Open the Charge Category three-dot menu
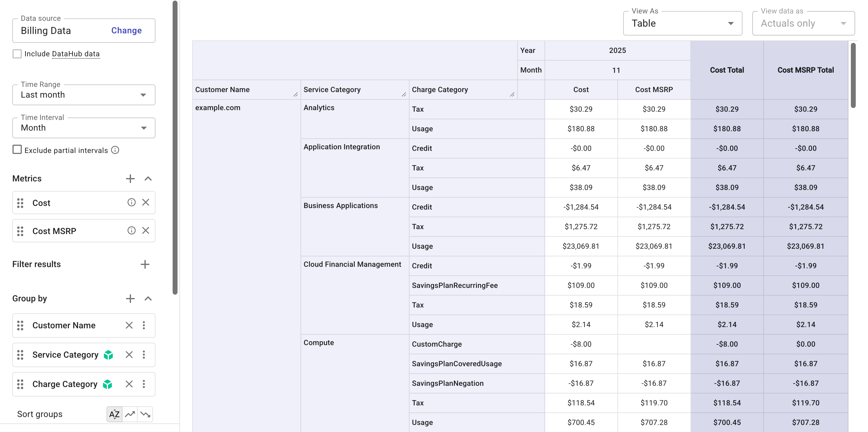868x432 pixels. pos(144,384)
